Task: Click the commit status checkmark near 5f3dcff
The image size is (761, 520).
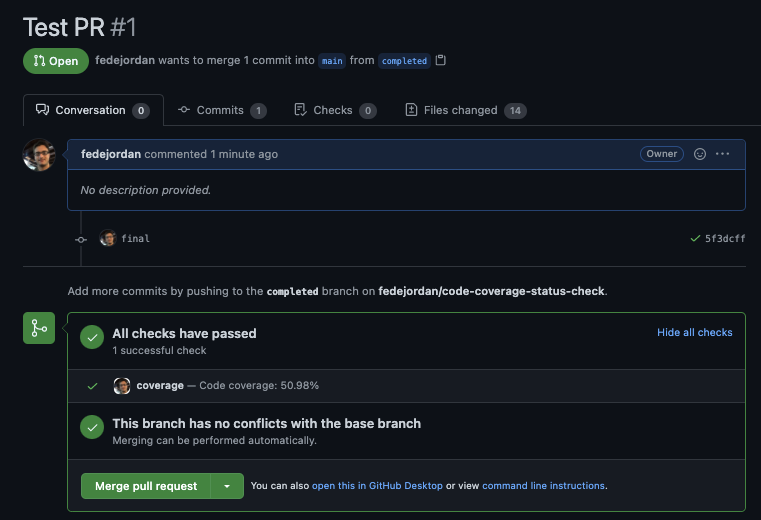Action: [695, 238]
